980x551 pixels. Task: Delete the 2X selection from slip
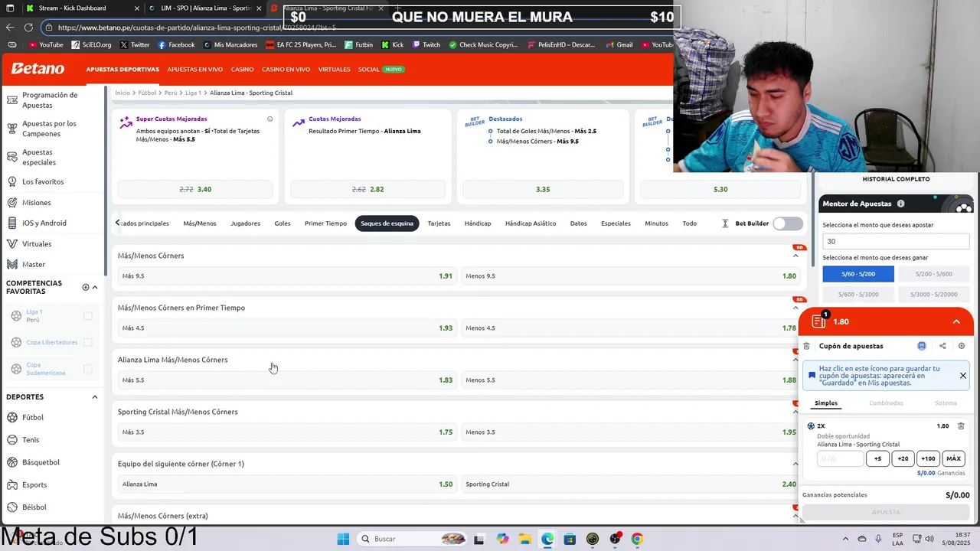tap(962, 426)
